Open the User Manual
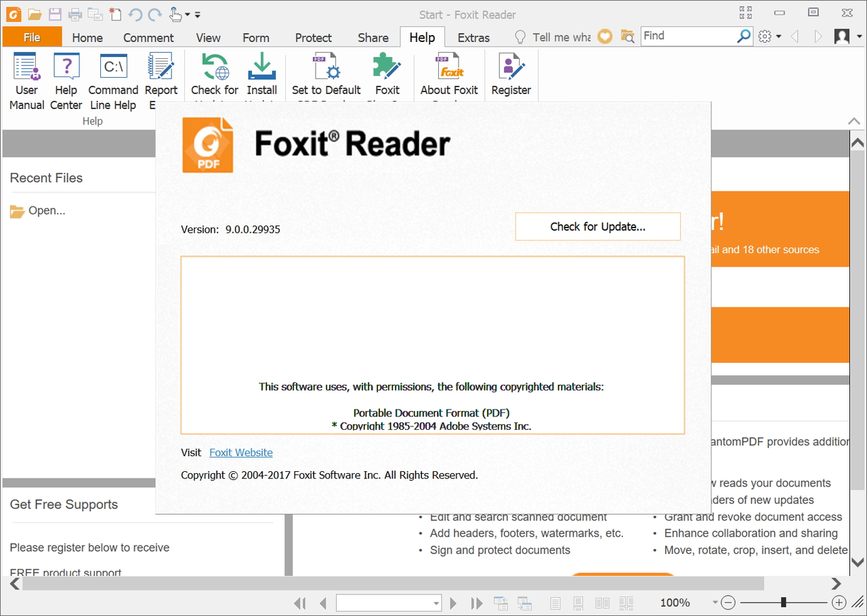Viewport: 867px width, 616px height. tap(26, 74)
